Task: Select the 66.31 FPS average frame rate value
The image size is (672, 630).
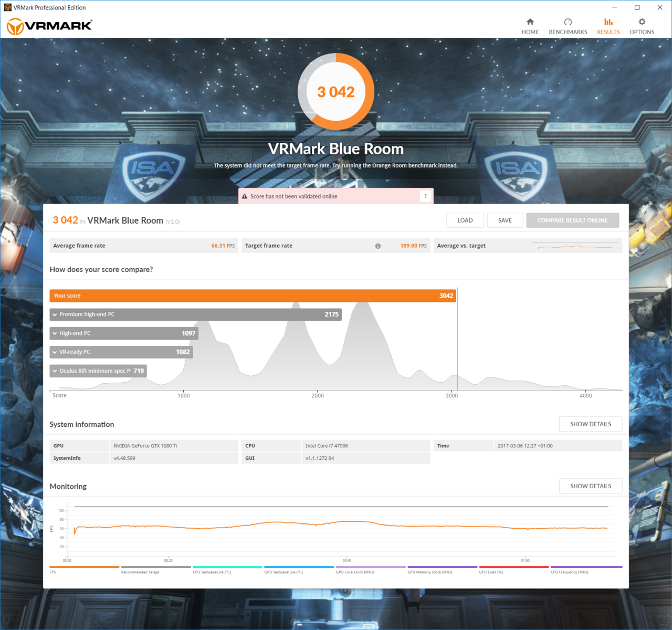Action: pos(223,246)
